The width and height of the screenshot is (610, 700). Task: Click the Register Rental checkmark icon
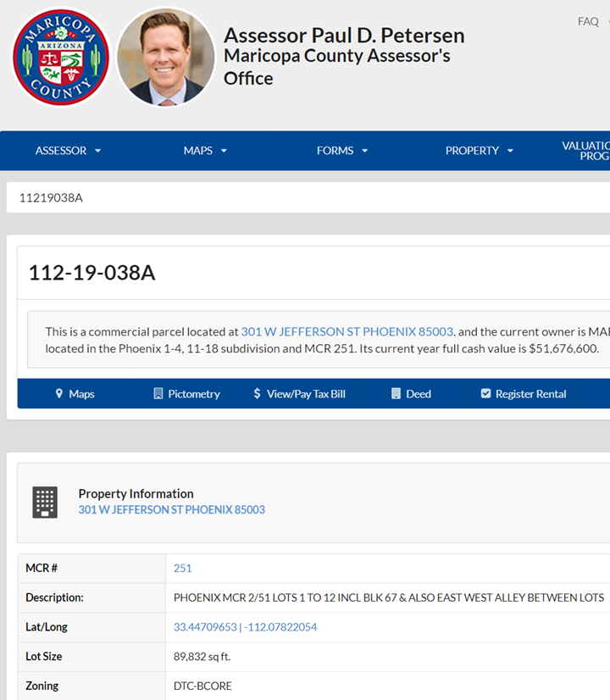click(485, 394)
